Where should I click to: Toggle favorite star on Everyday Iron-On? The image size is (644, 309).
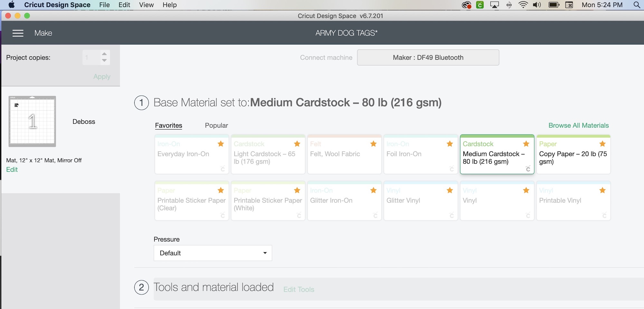click(221, 144)
